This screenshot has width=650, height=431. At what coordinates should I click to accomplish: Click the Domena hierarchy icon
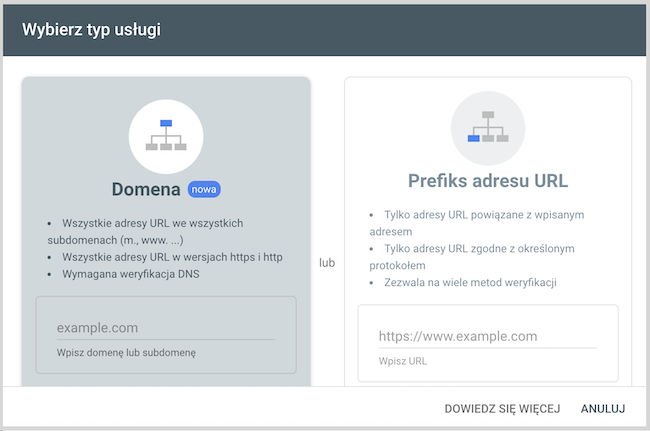click(166, 136)
